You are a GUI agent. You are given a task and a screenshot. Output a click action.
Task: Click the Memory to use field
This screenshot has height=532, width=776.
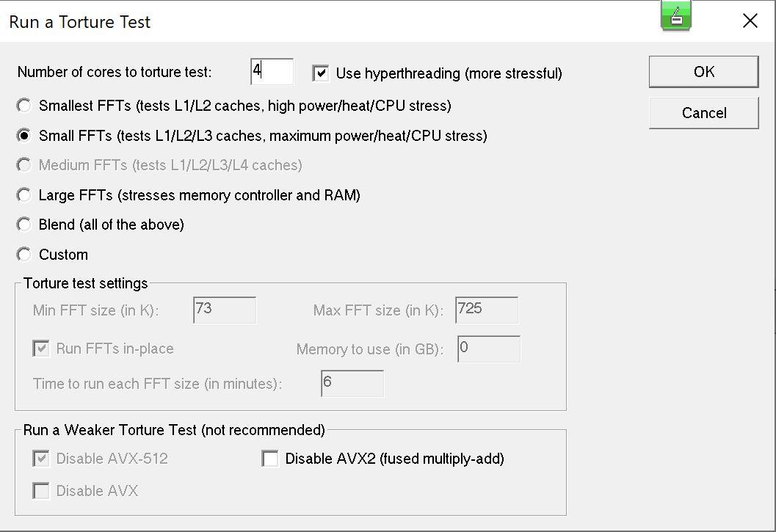(489, 349)
